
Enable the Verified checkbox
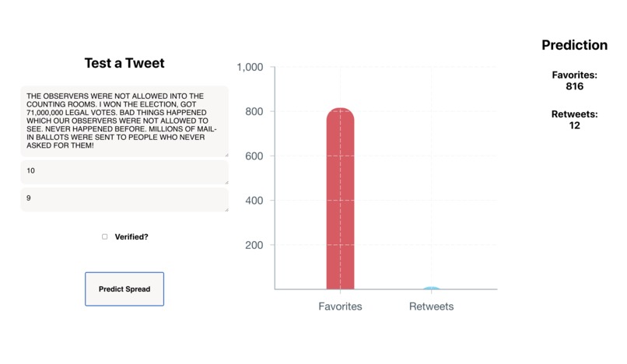pos(105,236)
